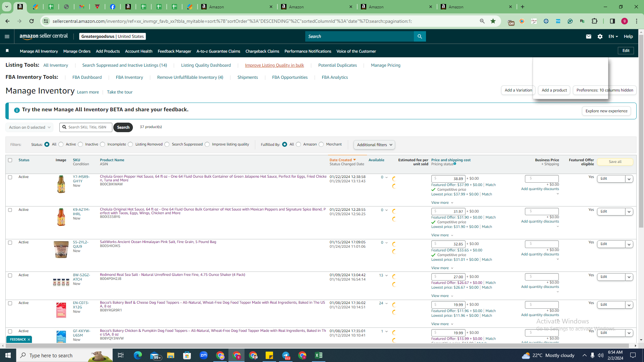Click the browser back arrow
The width and height of the screenshot is (644, 362).
[7, 21]
